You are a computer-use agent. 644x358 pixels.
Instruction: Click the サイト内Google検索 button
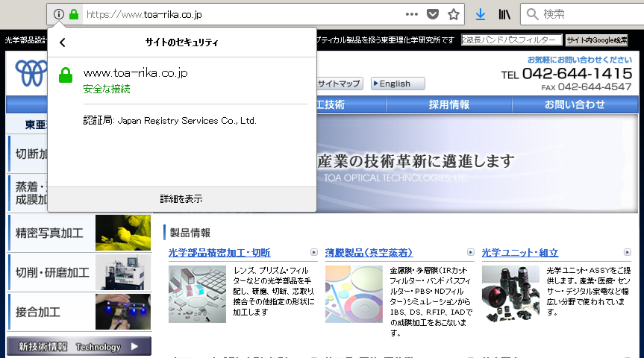(x=597, y=40)
